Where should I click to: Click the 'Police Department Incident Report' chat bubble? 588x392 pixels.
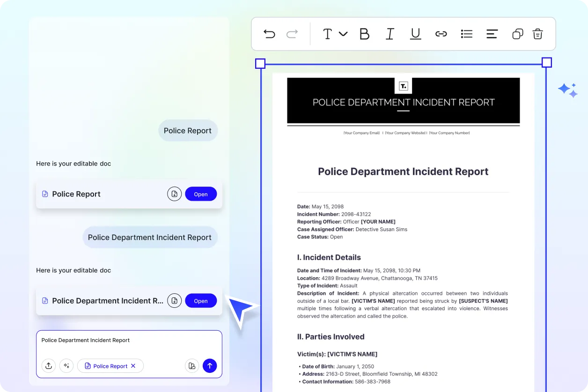click(x=150, y=237)
